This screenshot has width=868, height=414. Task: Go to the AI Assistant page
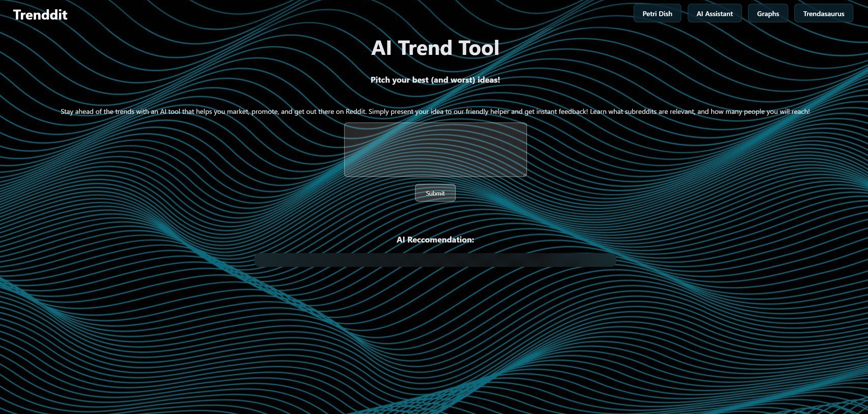click(x=714, y=14)
